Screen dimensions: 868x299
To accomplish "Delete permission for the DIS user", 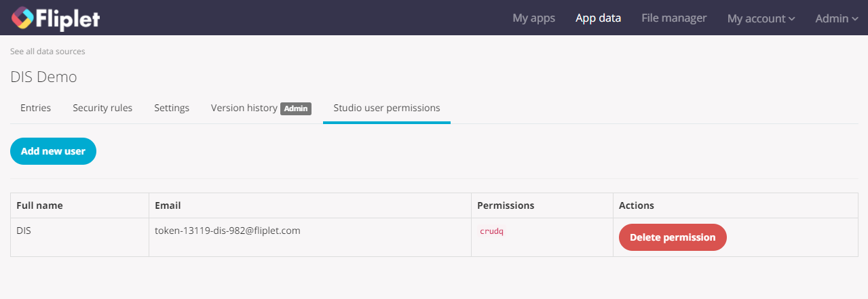I will point(673,237).
